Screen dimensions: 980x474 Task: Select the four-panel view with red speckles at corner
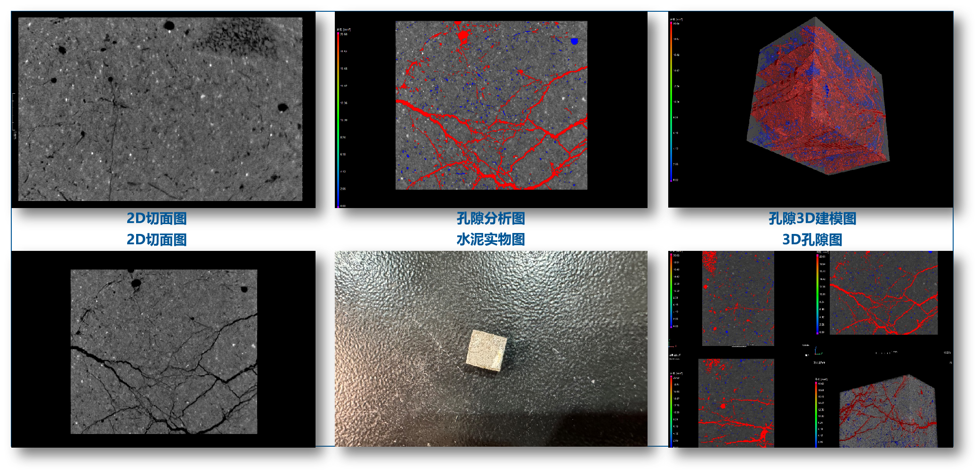(x=738, y=298)
